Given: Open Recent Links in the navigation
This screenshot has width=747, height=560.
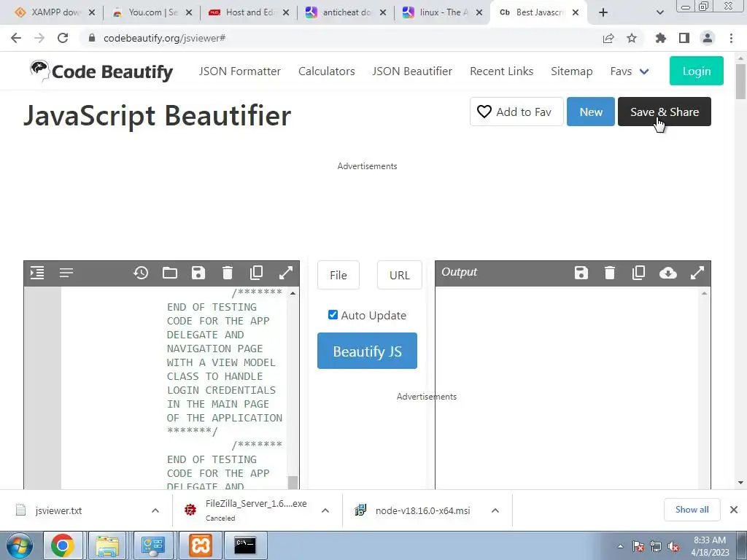Looking at the screenshot, I should pyautogui.click(x=502, y=71).
